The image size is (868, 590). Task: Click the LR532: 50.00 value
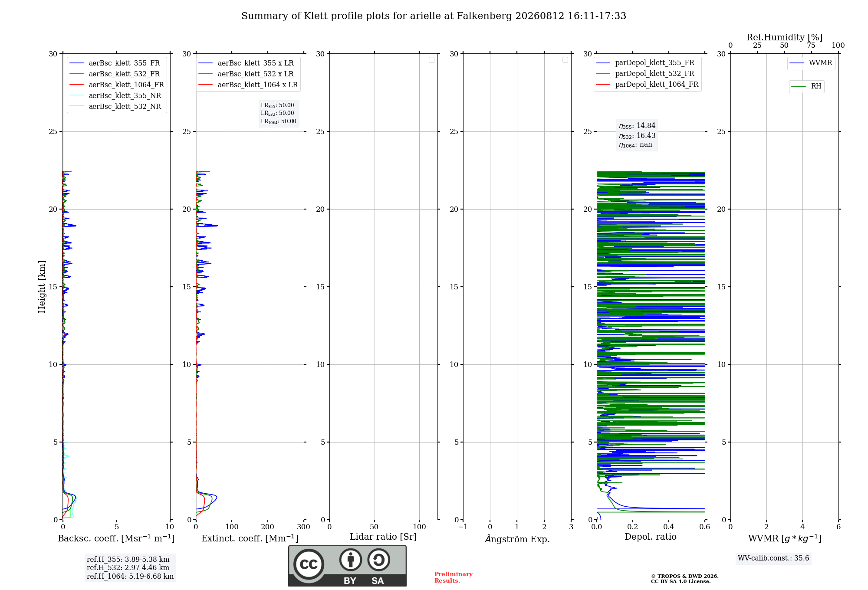click(277, 113)
